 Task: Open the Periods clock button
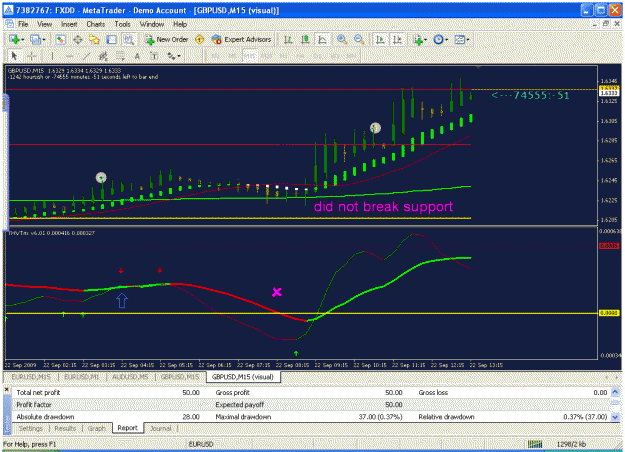pos(438,39)
